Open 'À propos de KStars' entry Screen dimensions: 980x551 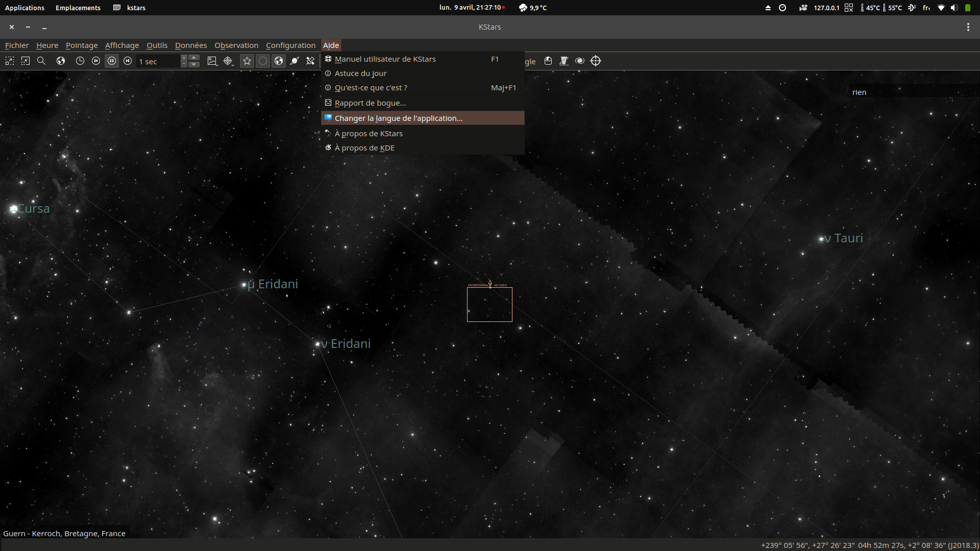369,134
